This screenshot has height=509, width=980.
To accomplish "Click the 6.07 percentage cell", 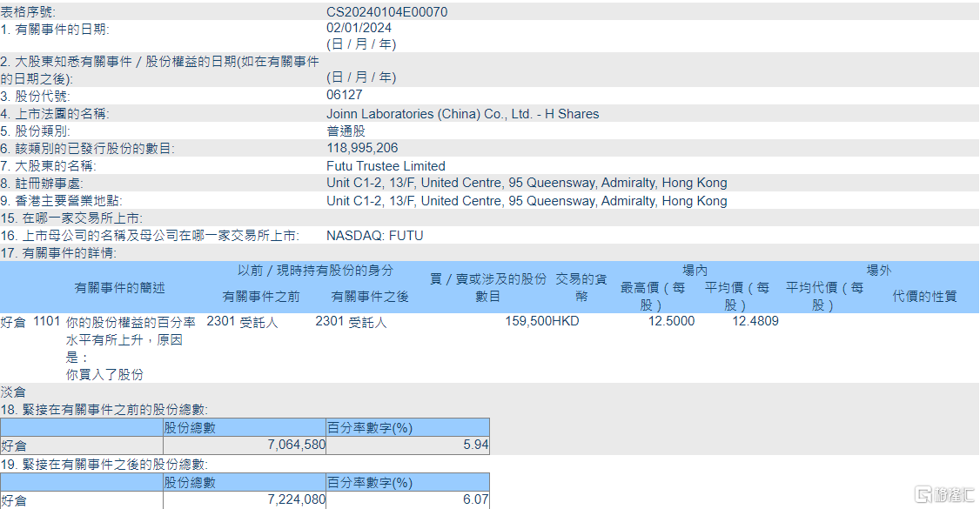I will [x=407, y=499].
